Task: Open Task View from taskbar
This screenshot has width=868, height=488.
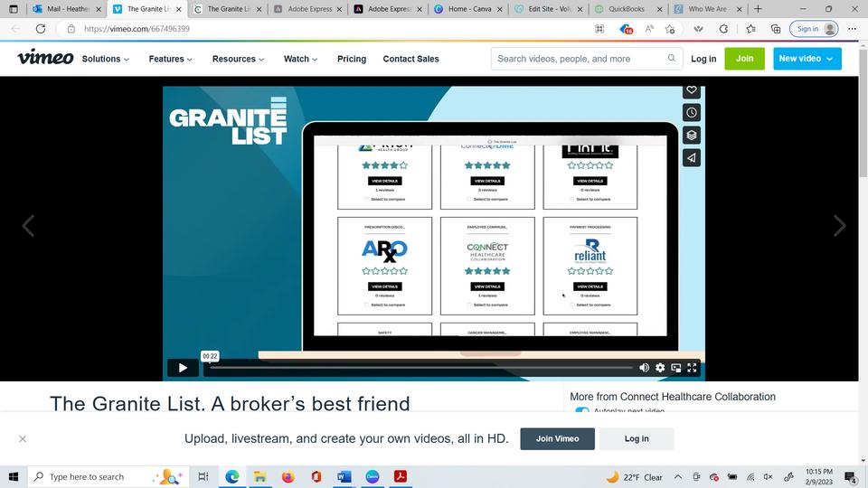Action: tap(203, 476)
